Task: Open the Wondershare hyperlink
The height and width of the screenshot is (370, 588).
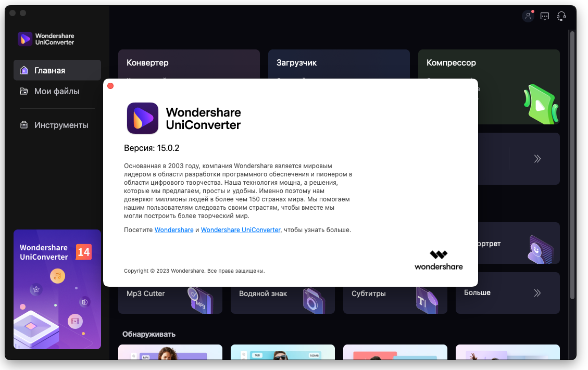Action: point(174,230)
